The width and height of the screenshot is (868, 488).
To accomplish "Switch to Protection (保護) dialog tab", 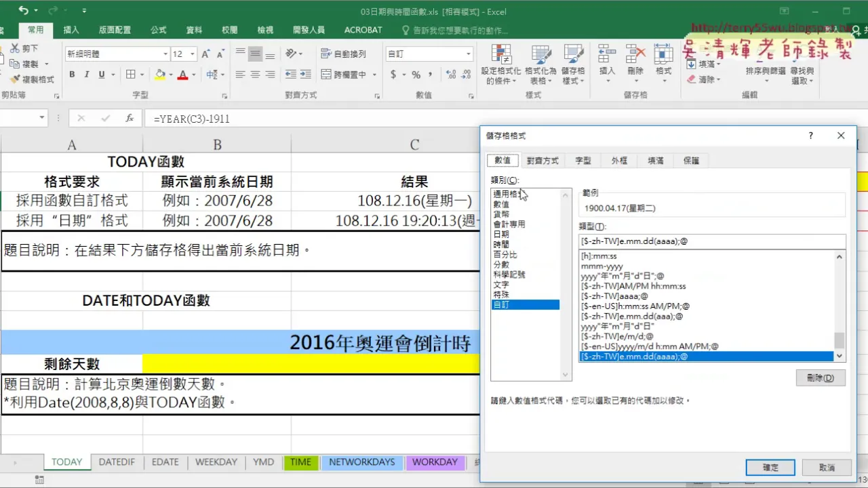I will coord(691,161).
